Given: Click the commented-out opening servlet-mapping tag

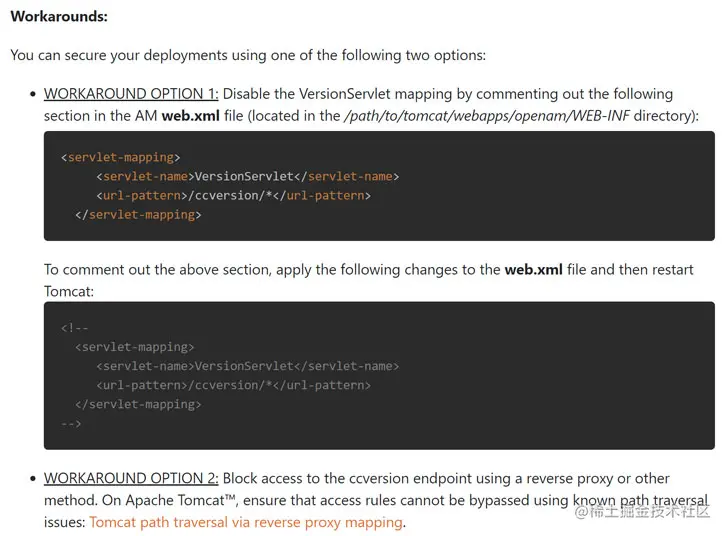Looking at the screenshot, I should [x=134, y=347].
